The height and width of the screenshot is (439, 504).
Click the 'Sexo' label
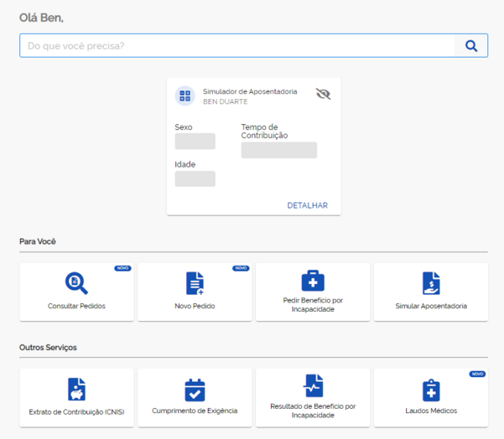(184, 127)
